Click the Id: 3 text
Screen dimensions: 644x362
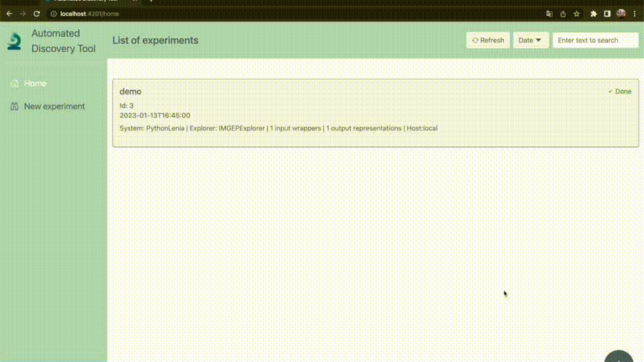coord(127,105)
